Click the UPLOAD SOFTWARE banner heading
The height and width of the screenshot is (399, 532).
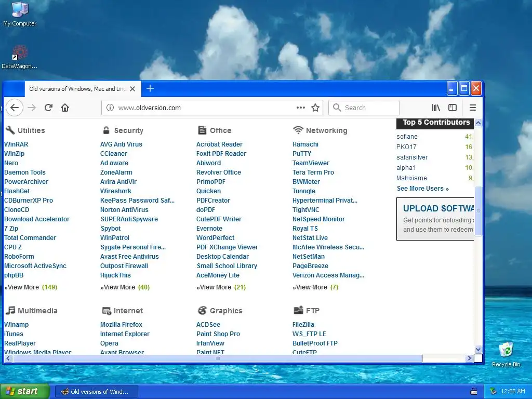tap(438, 208)
